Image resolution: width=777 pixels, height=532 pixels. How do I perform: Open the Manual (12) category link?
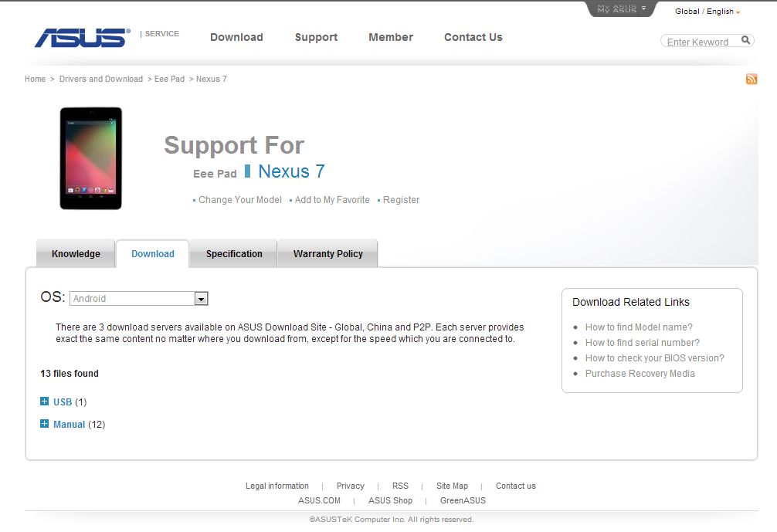pos(80,424)
